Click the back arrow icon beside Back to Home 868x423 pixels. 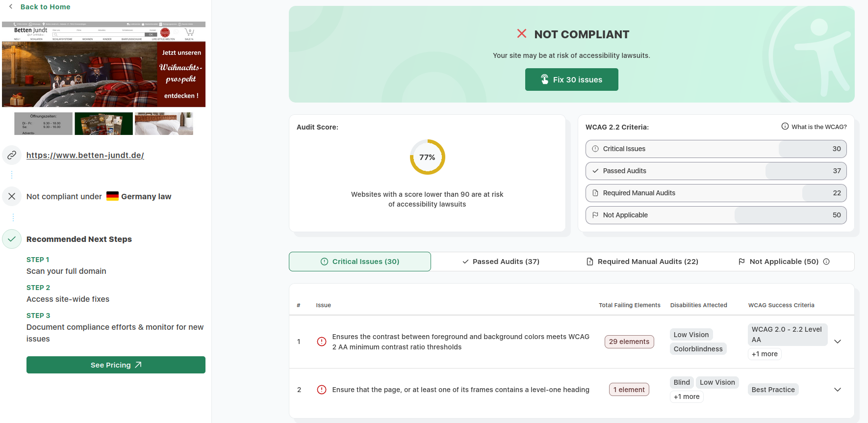(x=11, y=7)
